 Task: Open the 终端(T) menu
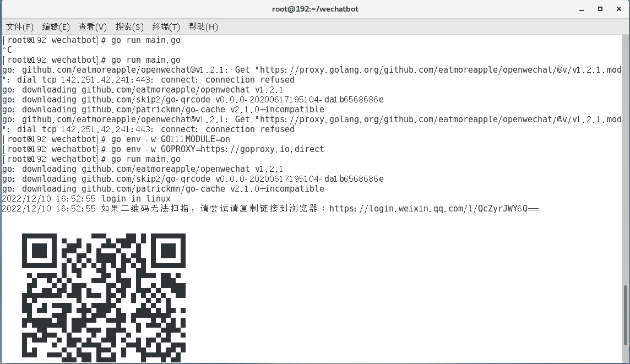point(166,26)
